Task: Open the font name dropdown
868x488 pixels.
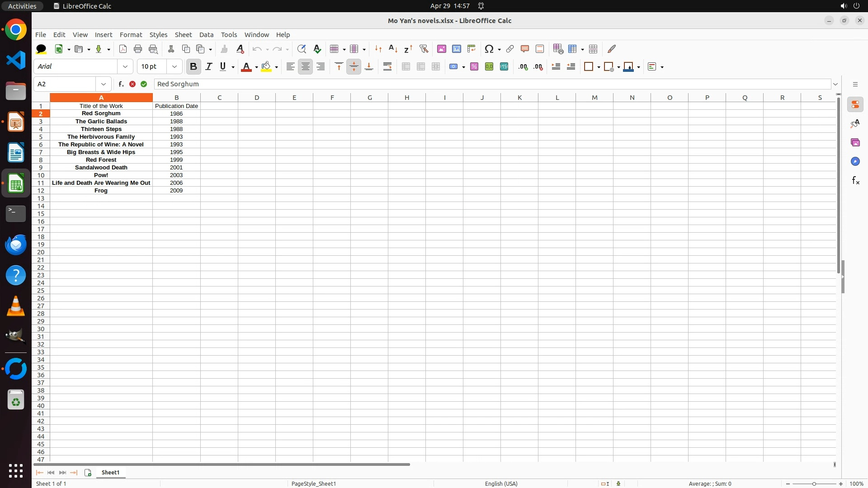Action: 125,66
